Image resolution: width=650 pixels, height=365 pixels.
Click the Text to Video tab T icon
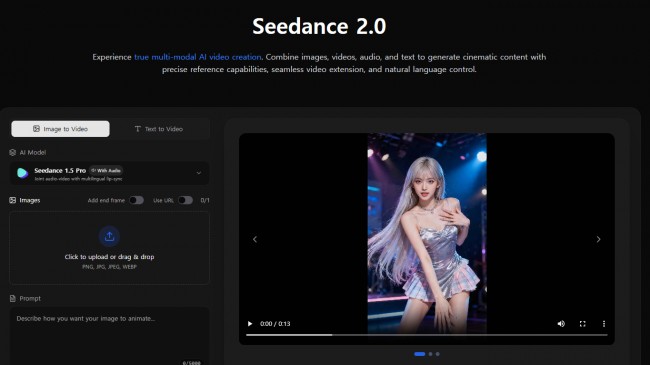(138, 129)
